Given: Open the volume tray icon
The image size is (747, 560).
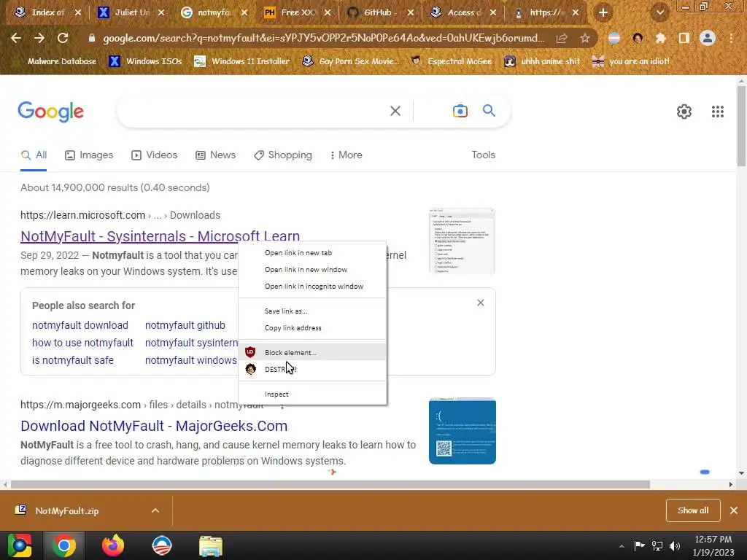Looking at the screenshot, I should click(675, 545).
